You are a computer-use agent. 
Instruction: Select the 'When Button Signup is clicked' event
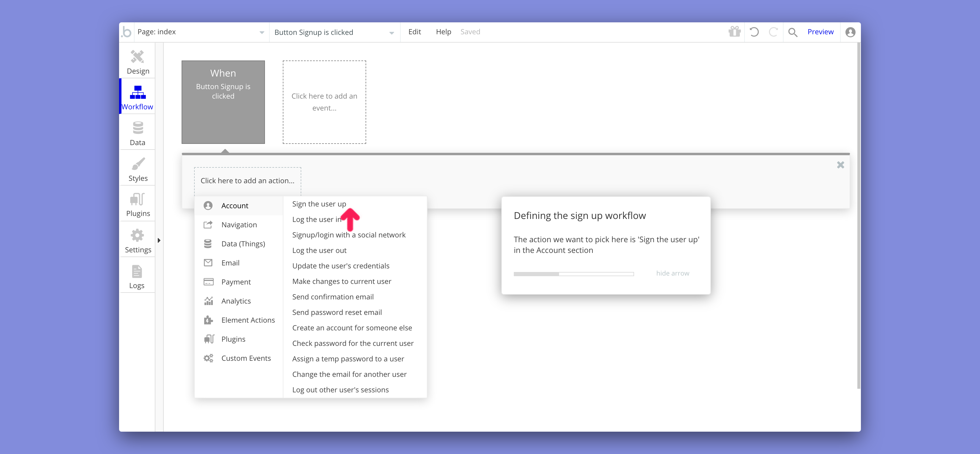223,102
